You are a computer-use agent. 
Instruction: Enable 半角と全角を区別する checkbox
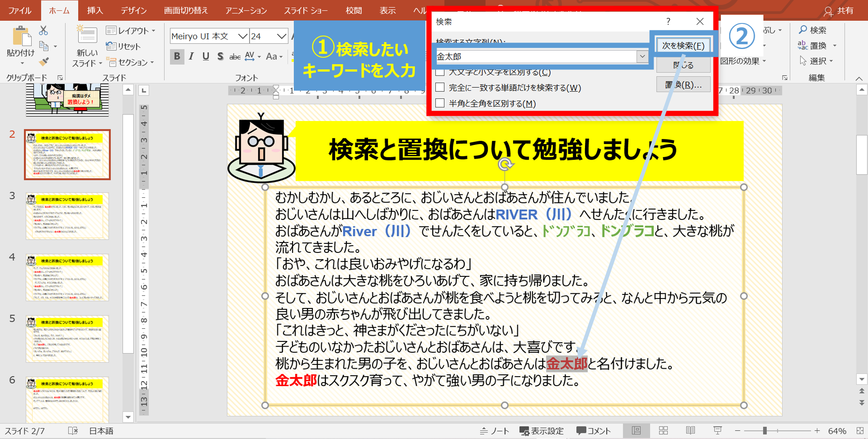440,103
